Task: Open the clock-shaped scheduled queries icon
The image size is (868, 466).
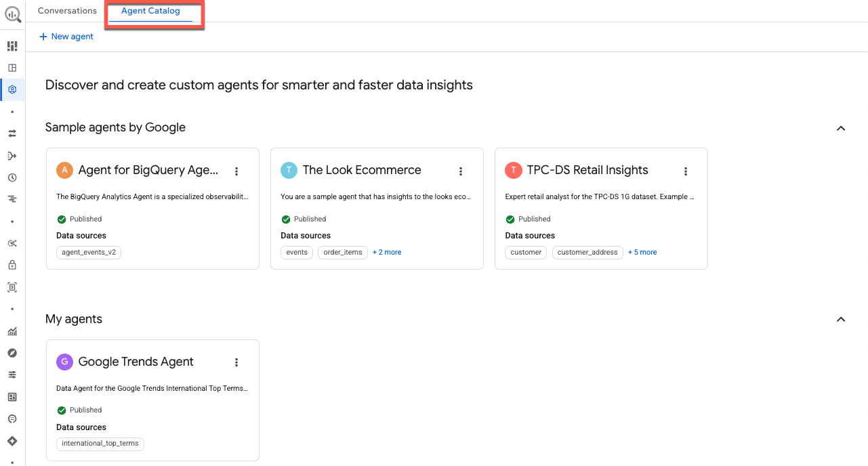Action: point(12,177)
